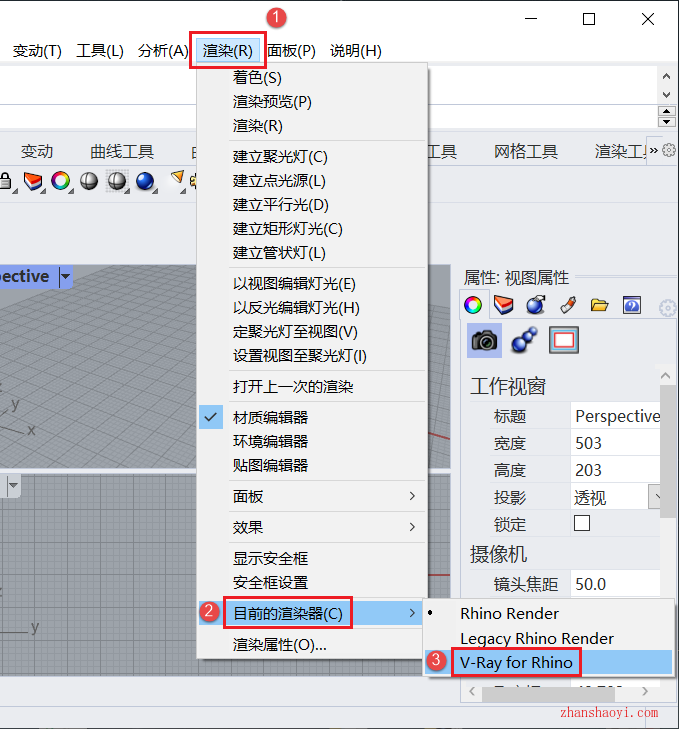Open properties panel gear settings icon
Viewport: 679px width, 729px height.
click(668, 307)
